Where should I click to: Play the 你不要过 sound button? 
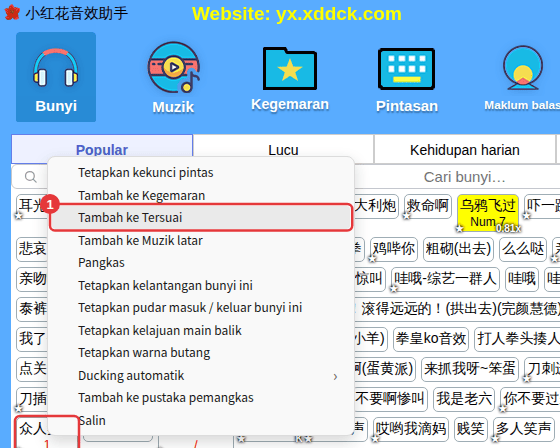pyautogui.click(x=530, y=398)
